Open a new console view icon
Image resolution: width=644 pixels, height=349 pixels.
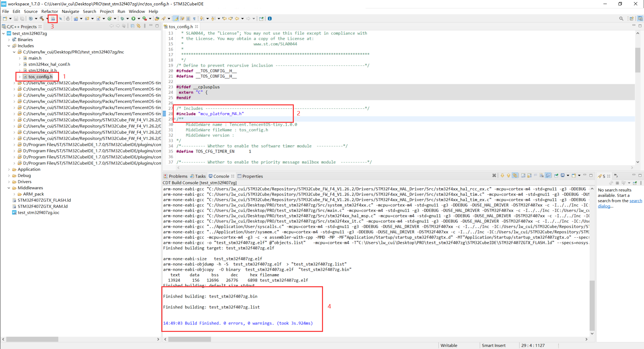tap(574, 175)
